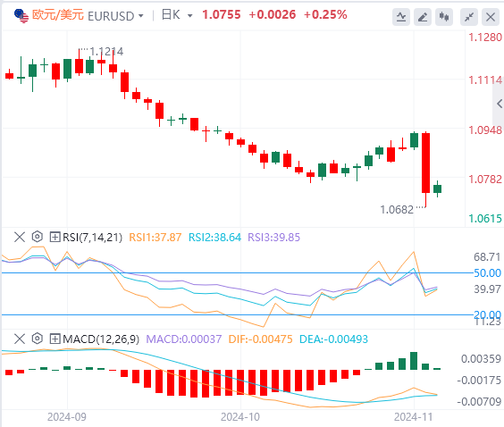The width and height of the screenshot is (504, 427).
Task: Remove the MACD indicator panel
Action: pyautogui.click(x=20, y=339)
